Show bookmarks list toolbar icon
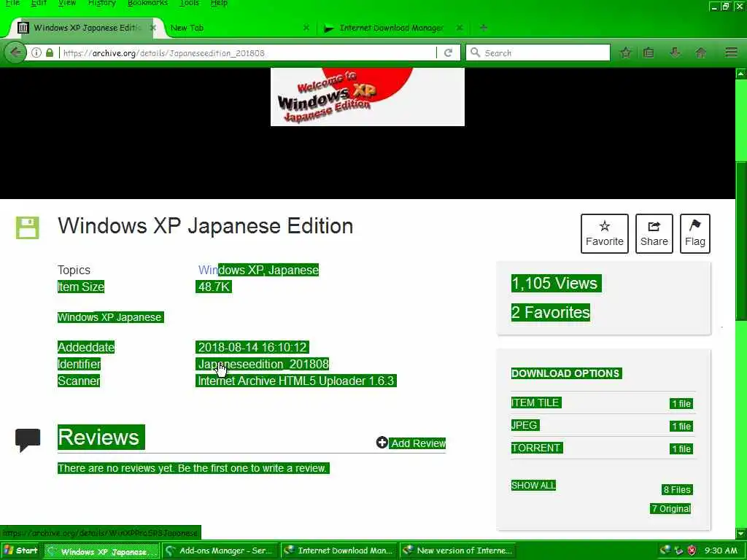The width and height of the screenshot is (747, 560). click(649, 52)
